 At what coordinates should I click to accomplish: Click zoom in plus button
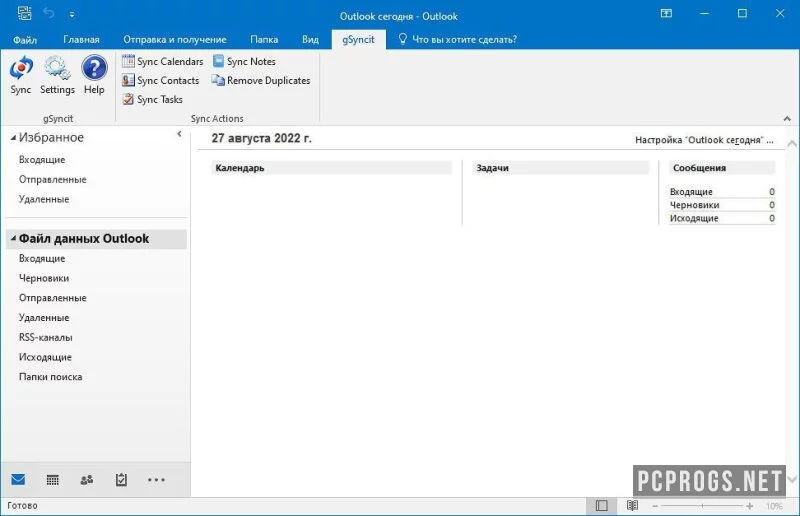(x=749, y=506)
